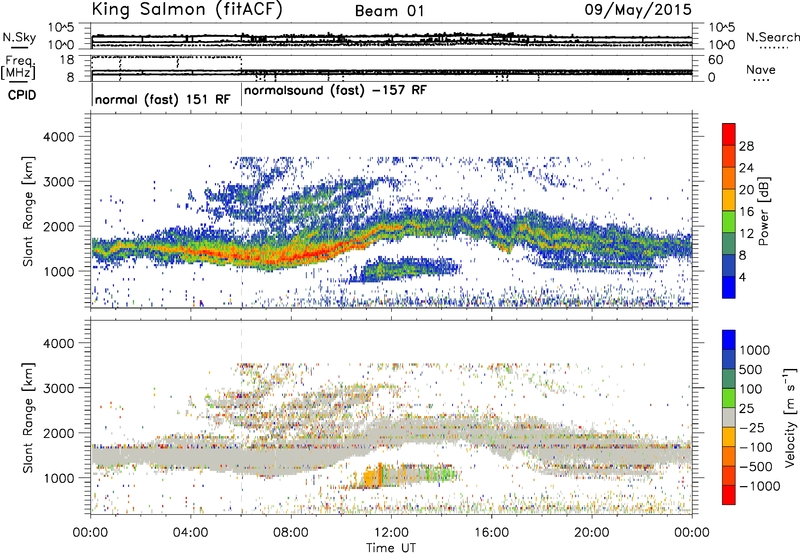
Task: Click the '12:00' time tick label
Action: click(x=391, y=533)
